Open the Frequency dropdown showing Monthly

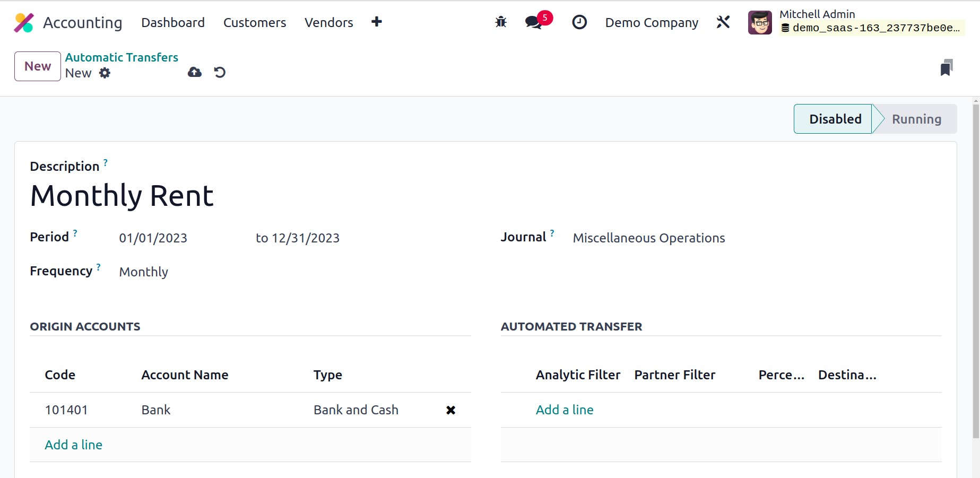144,272
